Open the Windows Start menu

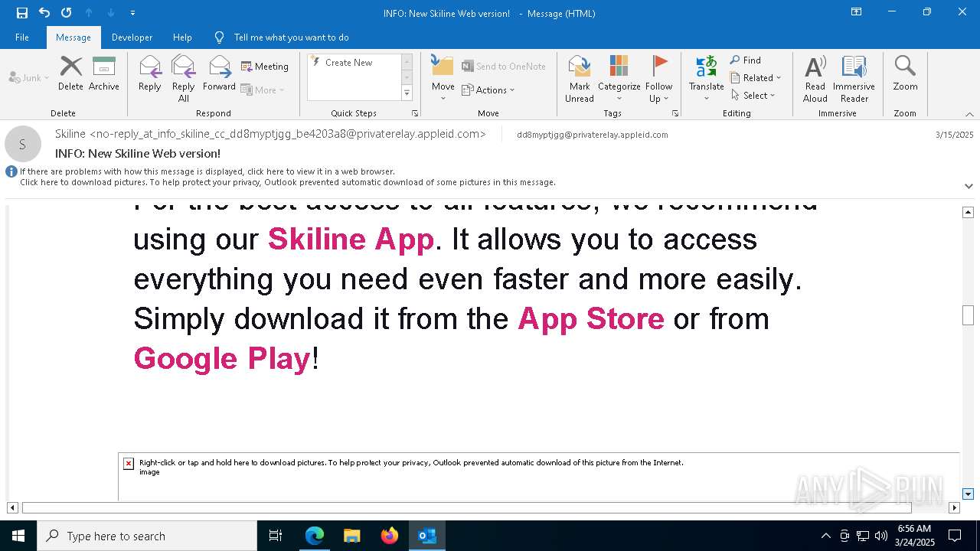(18, 536)
